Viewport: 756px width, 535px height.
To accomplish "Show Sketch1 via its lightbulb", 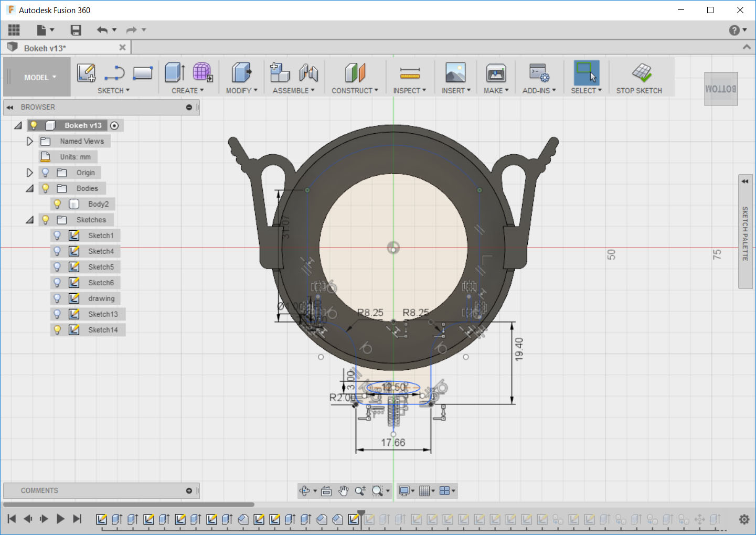I will (58, 236).
